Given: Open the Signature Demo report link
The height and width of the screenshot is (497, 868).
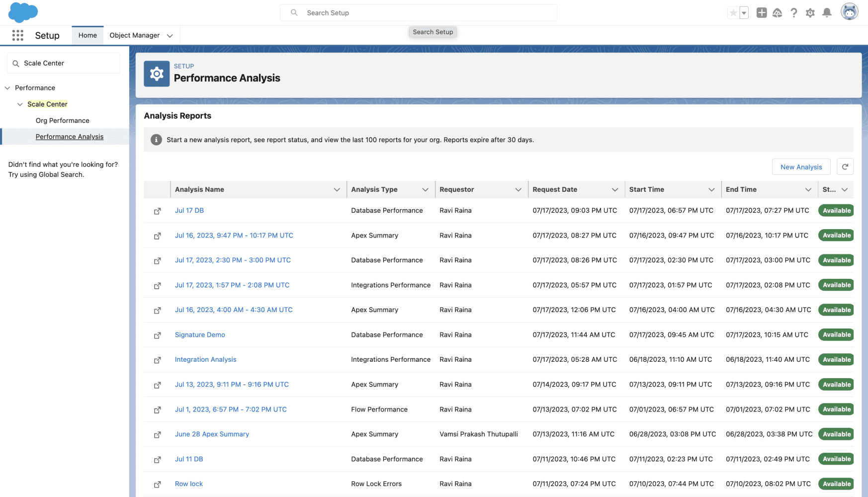Looking at the screenshot, I should 200,334.
